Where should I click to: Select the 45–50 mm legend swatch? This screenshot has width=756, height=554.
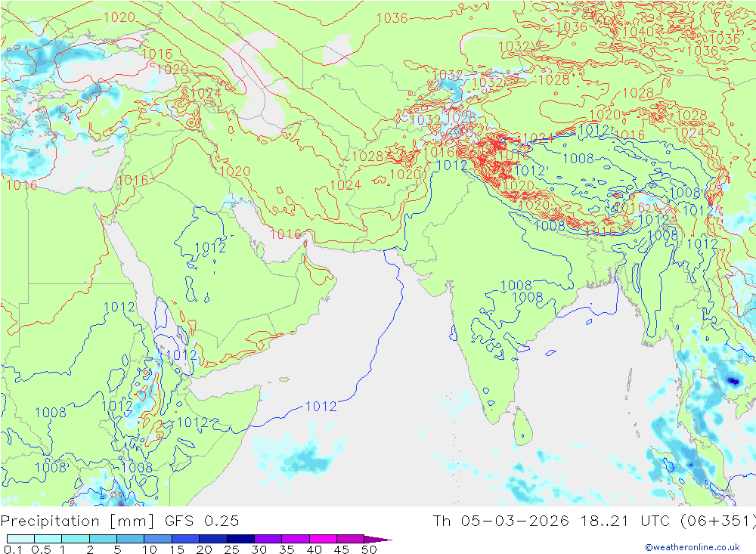(351, 539)
